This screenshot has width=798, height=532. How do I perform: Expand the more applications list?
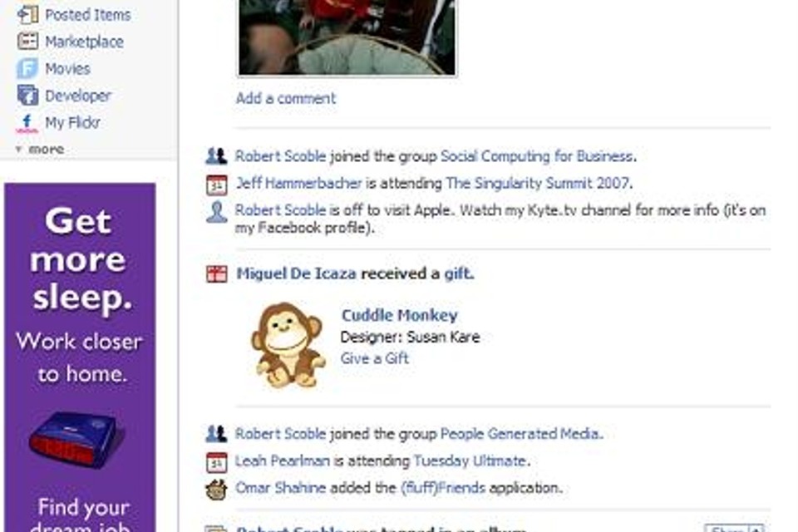click(40, 149)
